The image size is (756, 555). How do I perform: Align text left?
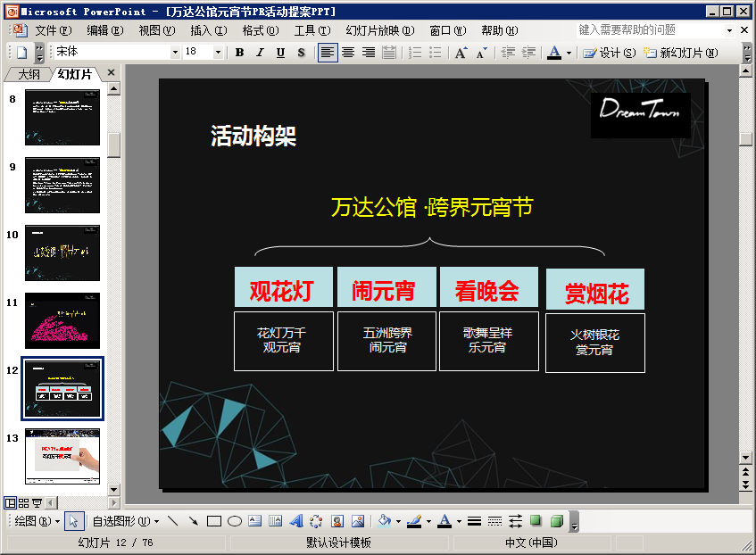click(328, 52)
